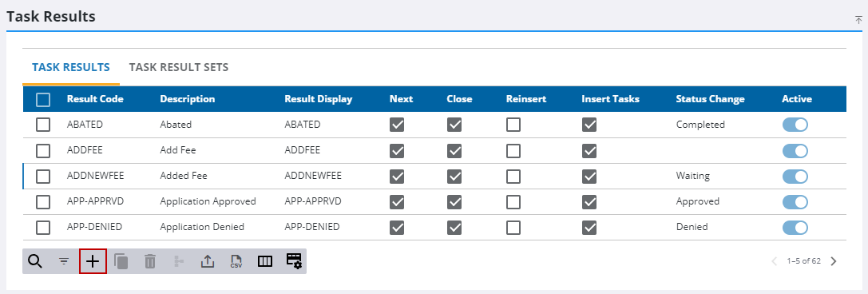Select the APP-APPRVD row checkbox
868x294 pixels.
tap(43, 201)
